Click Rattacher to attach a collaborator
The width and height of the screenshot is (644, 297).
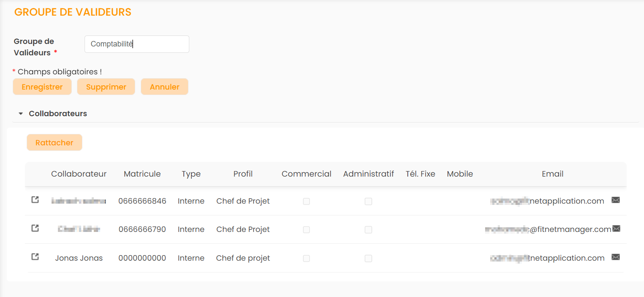pos(55,142)
